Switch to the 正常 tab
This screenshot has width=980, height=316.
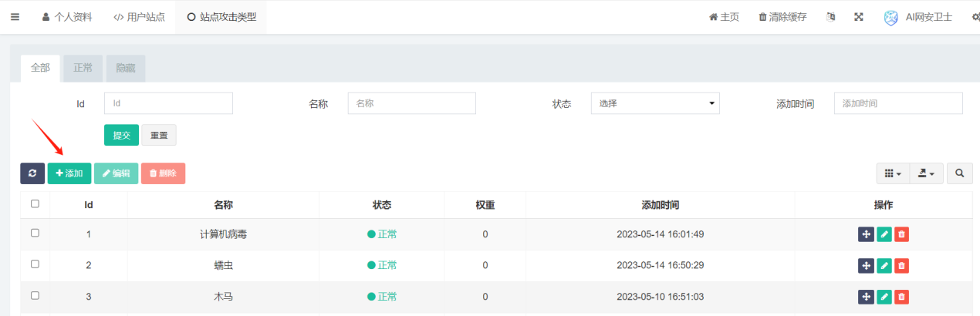(83, 68)
